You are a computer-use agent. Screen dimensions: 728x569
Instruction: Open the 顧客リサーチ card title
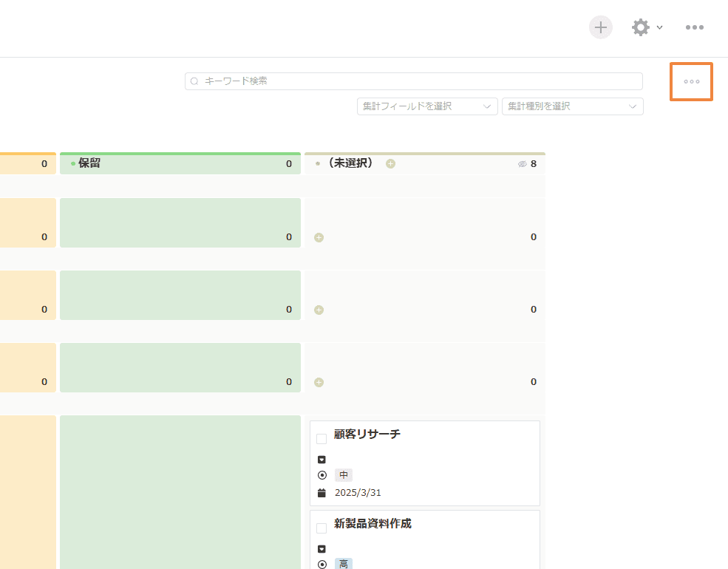point(367,434)
